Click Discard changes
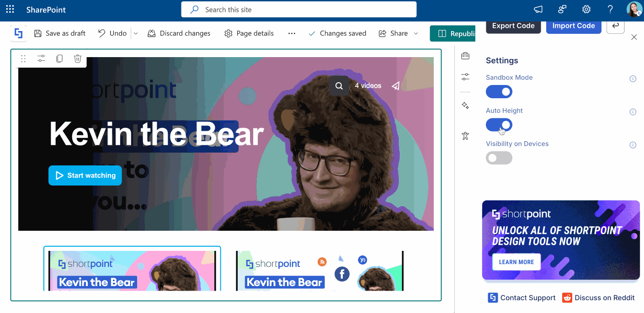The height and width of the screenshot is (313, 644). click(x=179, y=33)
